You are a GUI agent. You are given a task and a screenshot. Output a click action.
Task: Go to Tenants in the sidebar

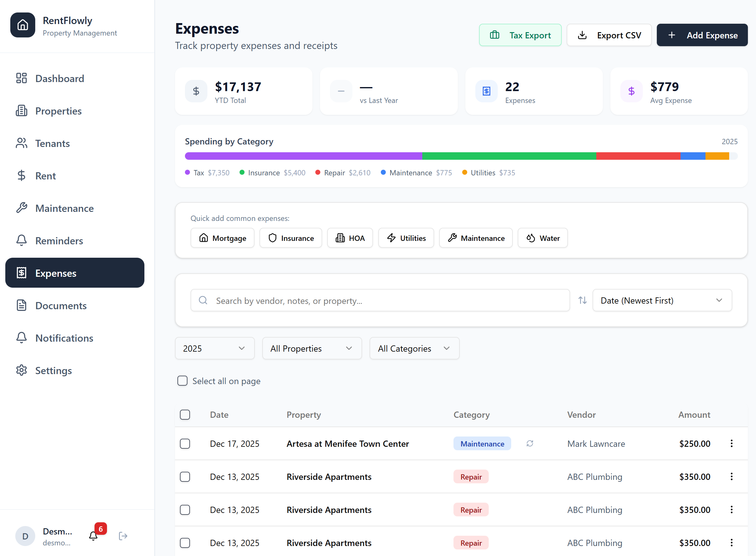click(x=52, y=144)
